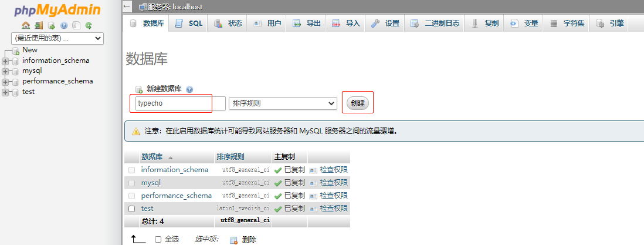Screen dimensions: 644x245
Task: Click the 删除 drop database icon
Action: pos(233,240)
